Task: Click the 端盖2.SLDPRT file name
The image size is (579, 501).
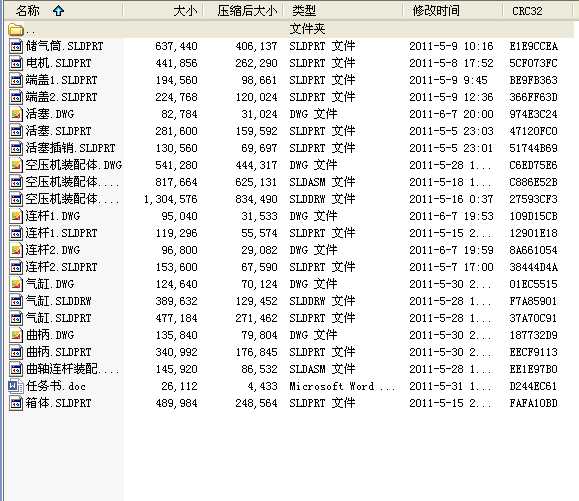Action: [x=62, y=97]
